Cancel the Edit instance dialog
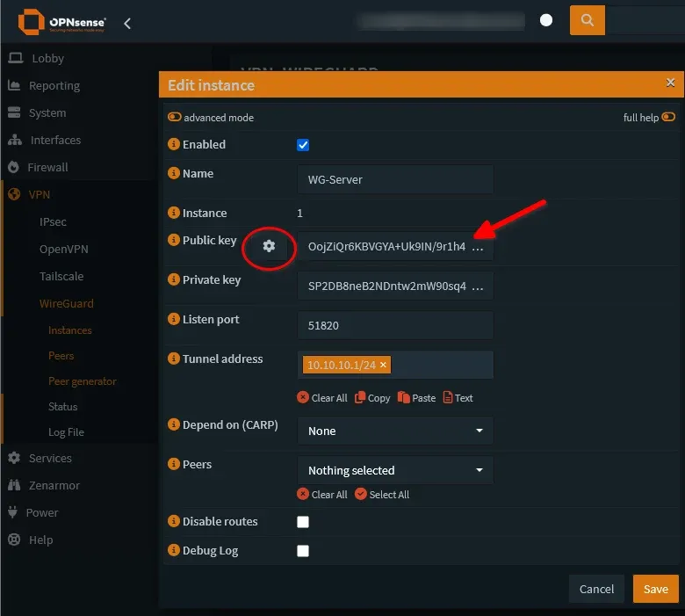This screenshot has height=616, width=685. 596,589
